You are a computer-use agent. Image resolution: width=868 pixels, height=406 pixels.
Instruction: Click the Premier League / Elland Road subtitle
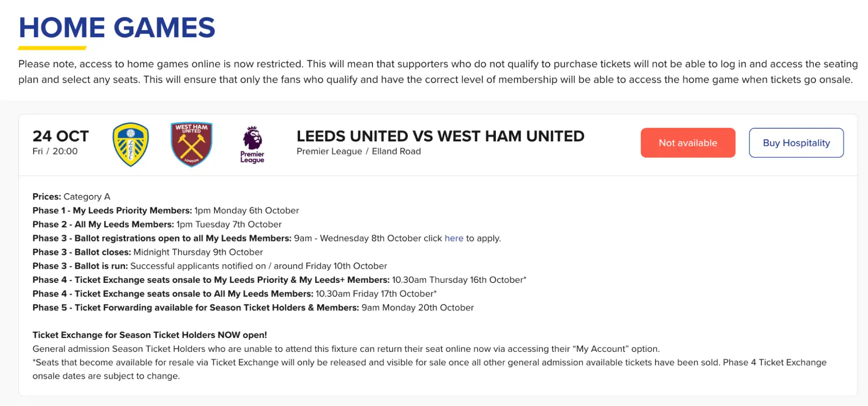pos(359,151)
